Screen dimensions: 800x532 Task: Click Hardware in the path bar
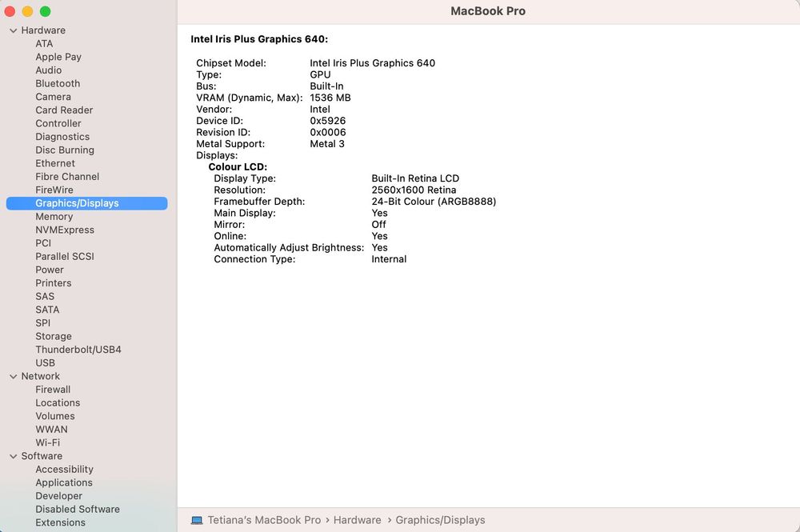click(357, 520)
